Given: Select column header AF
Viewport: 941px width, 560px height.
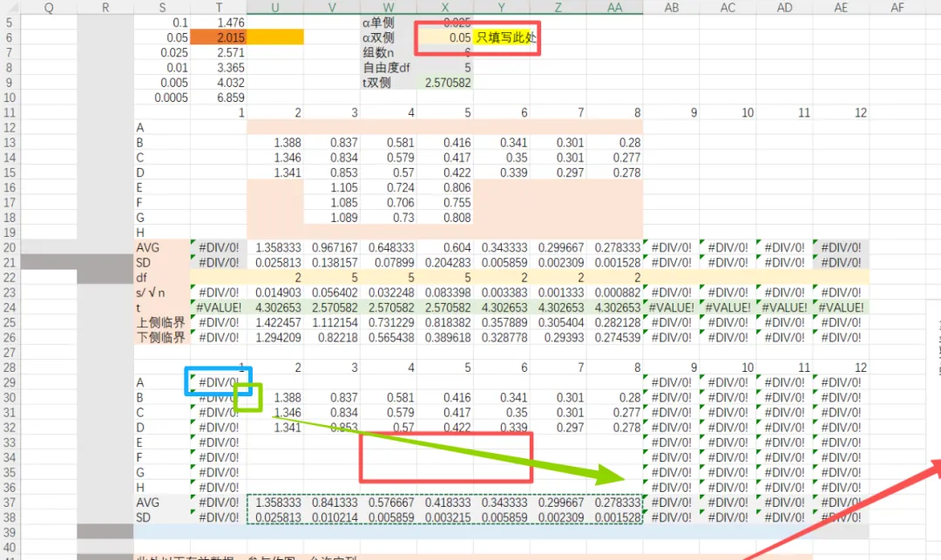Looking at the screenshot, I should click(897, 7).
